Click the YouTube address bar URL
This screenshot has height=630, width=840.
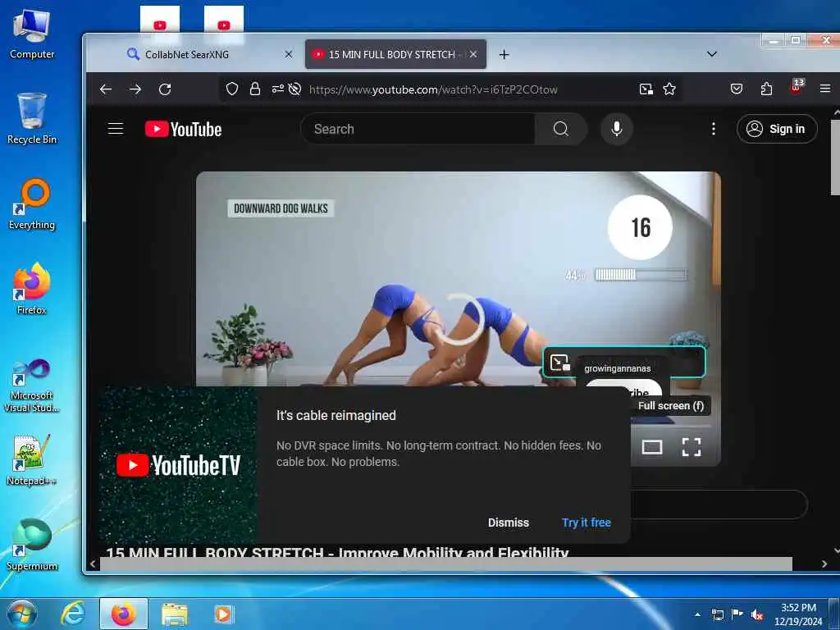tap(433, 89)
